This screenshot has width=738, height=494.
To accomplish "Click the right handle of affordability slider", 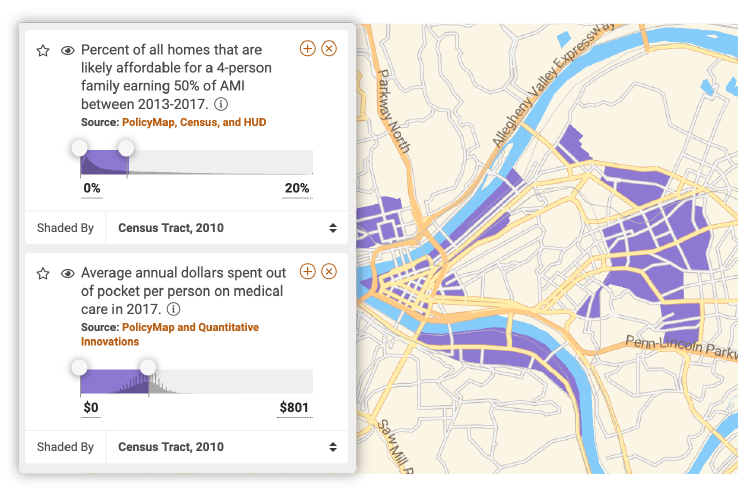I will click(x=126, y=148).
